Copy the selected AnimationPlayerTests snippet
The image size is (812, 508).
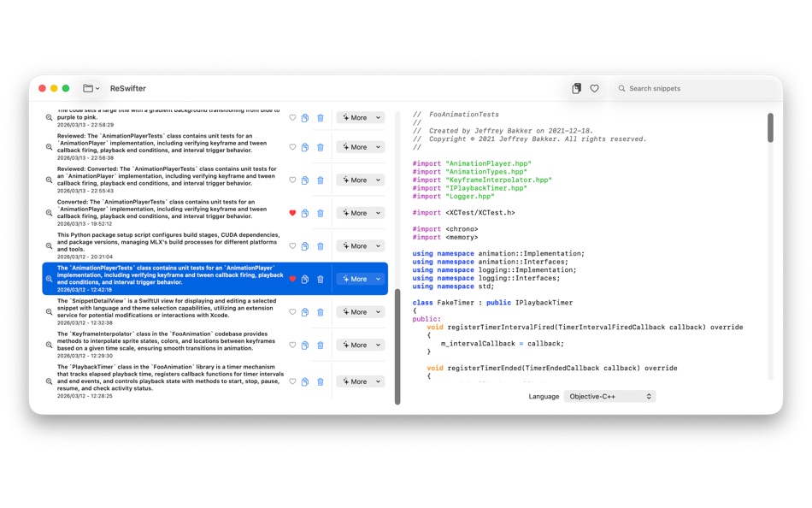(305, 278)
